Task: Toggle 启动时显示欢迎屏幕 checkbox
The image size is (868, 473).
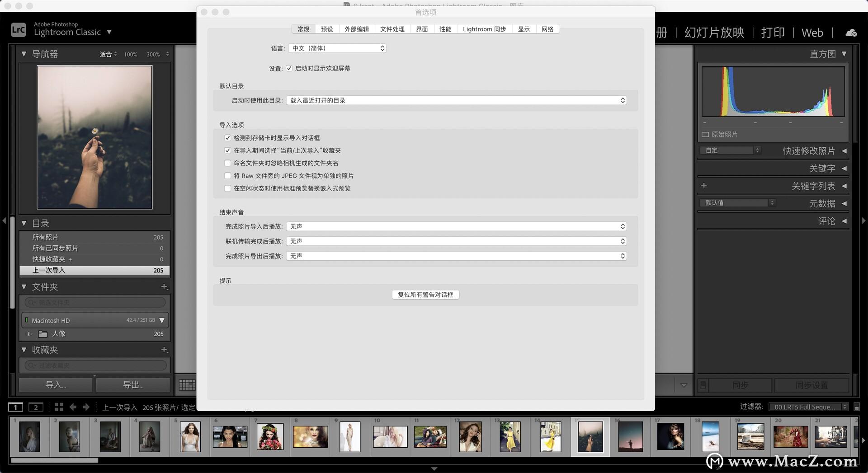Action: [x=289, y=68]
